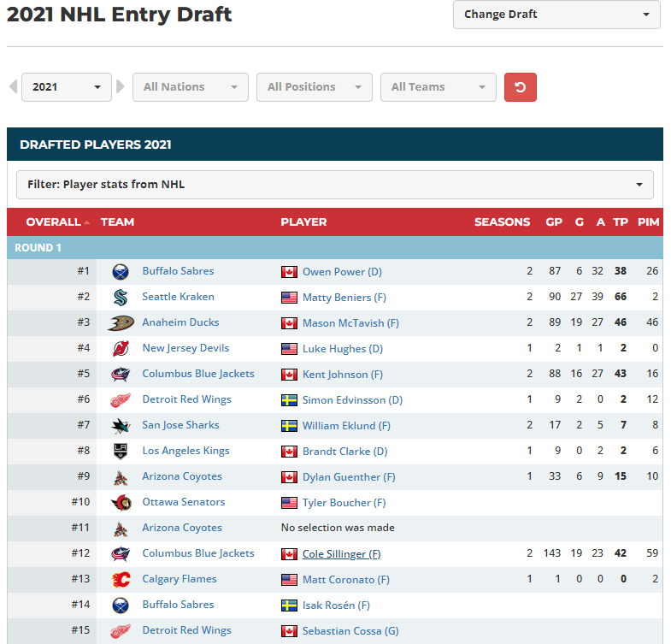Click previous year arrow left of 2021

point(13,87)
